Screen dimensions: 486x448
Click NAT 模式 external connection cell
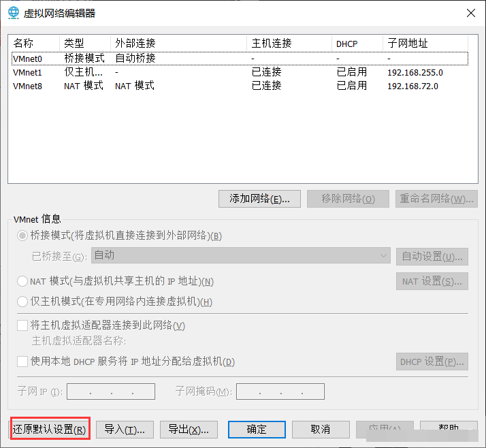tap(135, 86)
